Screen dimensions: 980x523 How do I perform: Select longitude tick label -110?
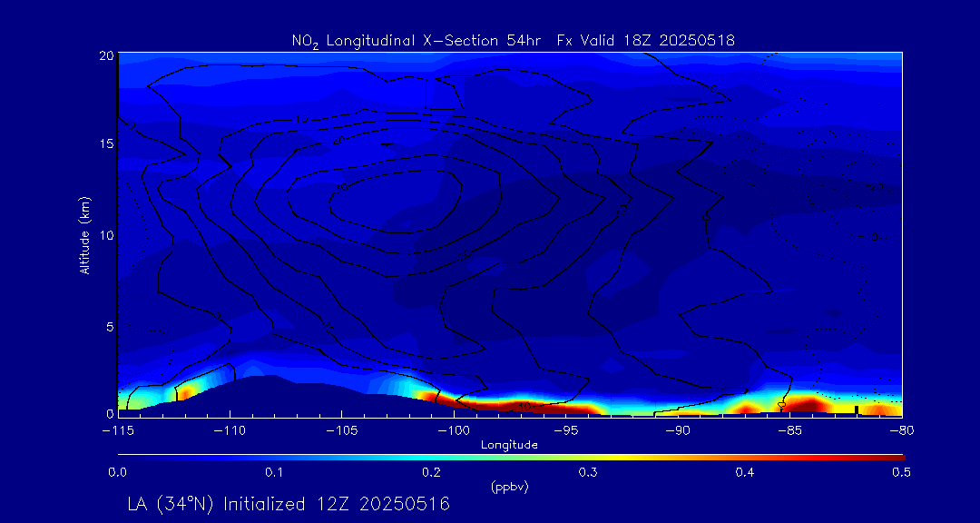(230, 431)
